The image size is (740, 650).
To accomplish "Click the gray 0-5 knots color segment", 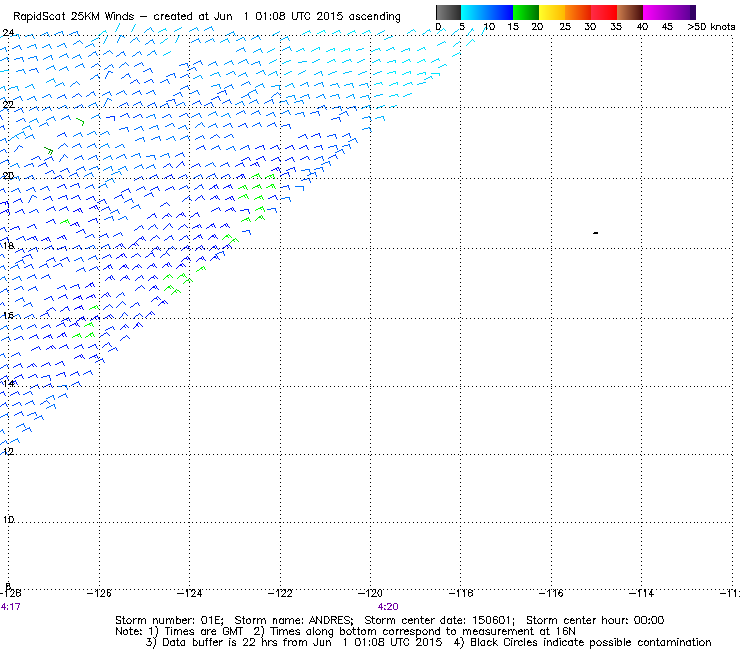I will pos(448,12).
